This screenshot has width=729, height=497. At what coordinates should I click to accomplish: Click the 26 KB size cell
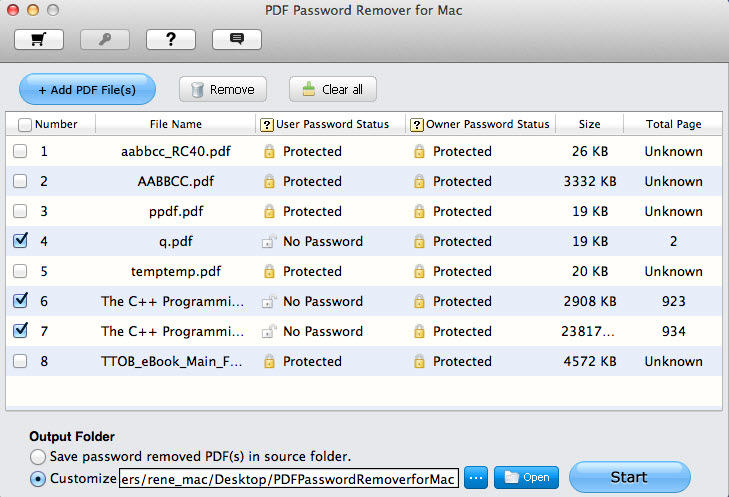pos(590,152)
